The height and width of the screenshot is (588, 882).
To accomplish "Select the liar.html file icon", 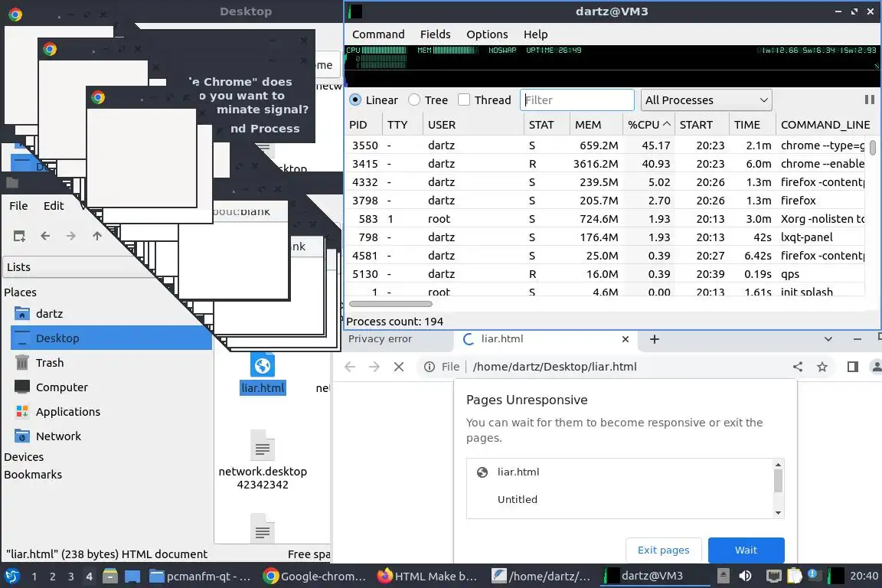I will point(262,366).
